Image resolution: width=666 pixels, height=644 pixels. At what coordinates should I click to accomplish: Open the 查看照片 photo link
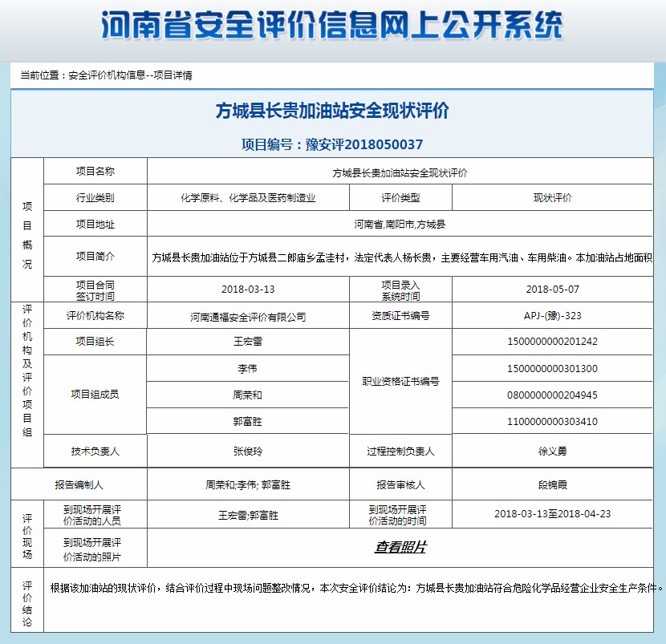400,547
